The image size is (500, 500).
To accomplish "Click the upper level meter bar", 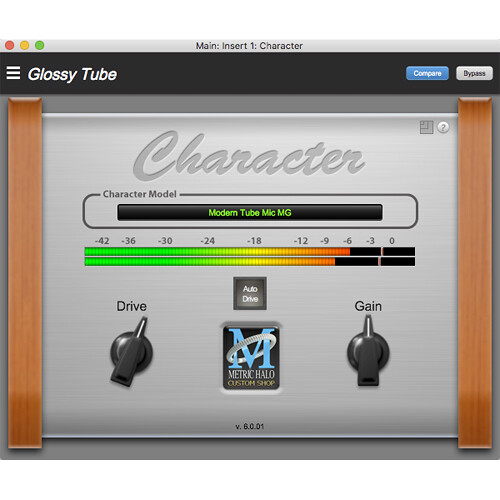I will [x=250, y=251].
